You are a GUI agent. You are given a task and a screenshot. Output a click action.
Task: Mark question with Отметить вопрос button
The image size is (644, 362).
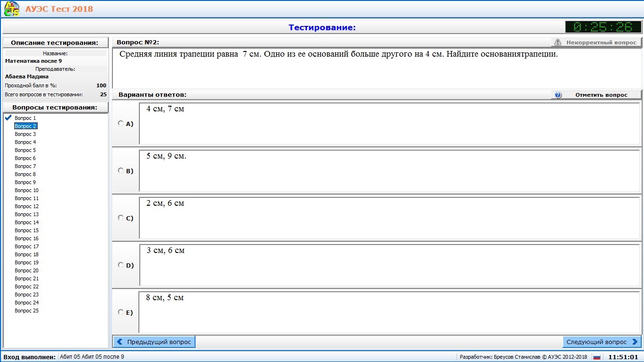coord(596,95)
